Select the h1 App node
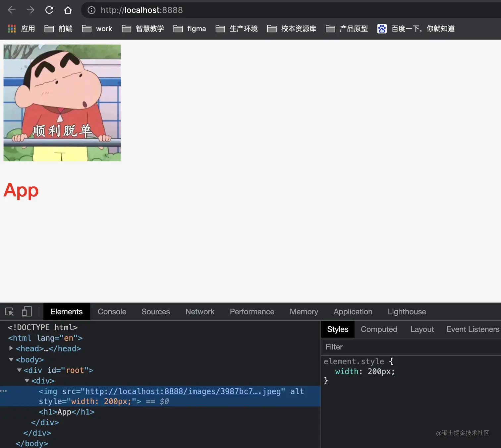 click(67, 412)
